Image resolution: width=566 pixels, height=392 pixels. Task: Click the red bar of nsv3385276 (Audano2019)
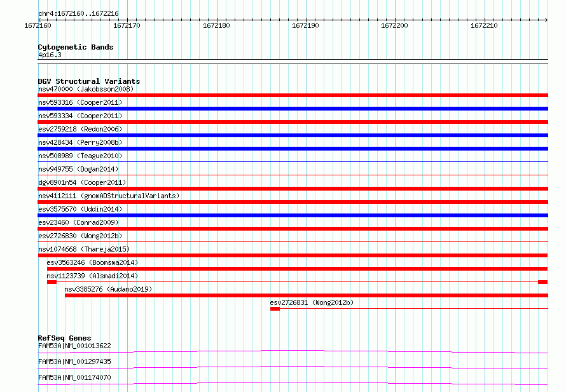(x=307, y=295)
